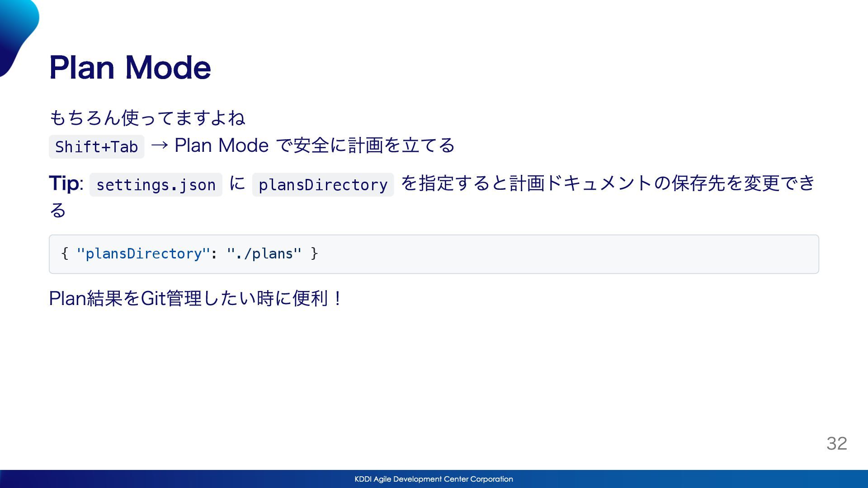Click the arrow symbol after Shift+Tab

[x=159, y=145]
